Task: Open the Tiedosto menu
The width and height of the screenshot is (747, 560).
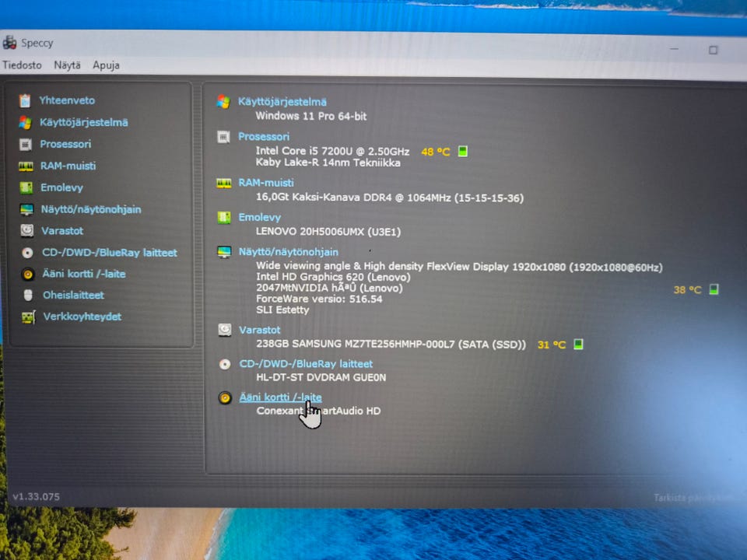Action: point(22,65)
